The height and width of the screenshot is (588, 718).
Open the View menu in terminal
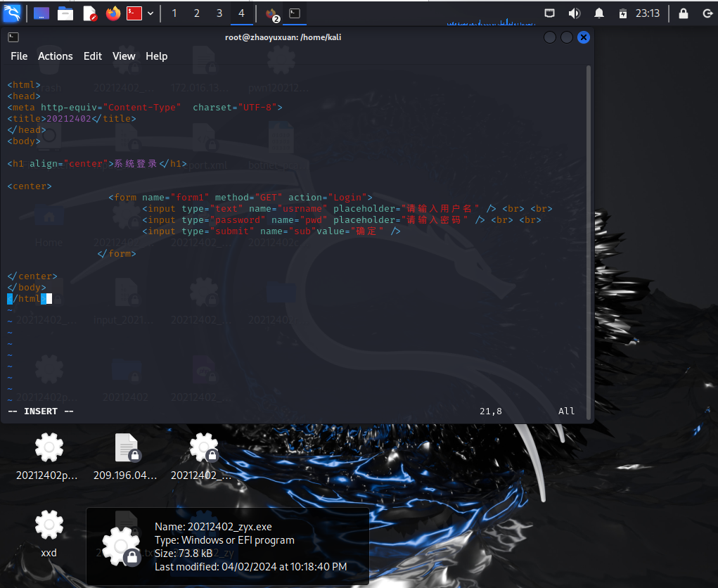[x=124, y=56]
